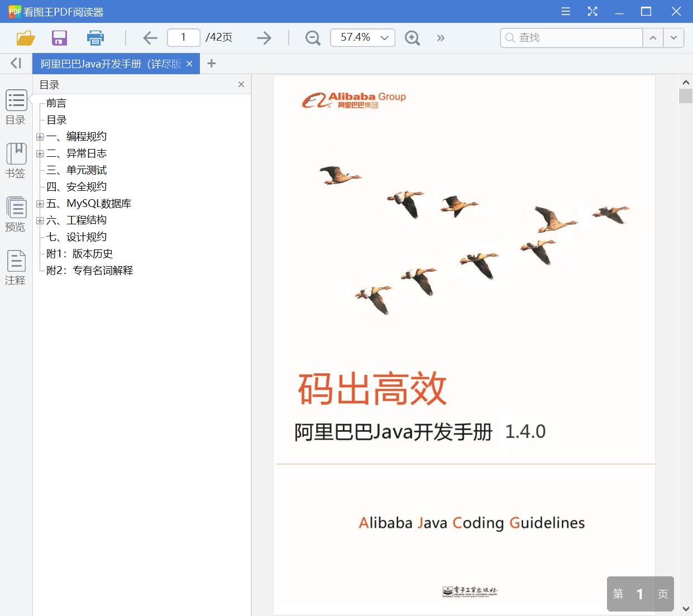Click Alibaba Java Coding Guidelines text
The height and width of the screenshot is (616, 693).
(471, 523)
